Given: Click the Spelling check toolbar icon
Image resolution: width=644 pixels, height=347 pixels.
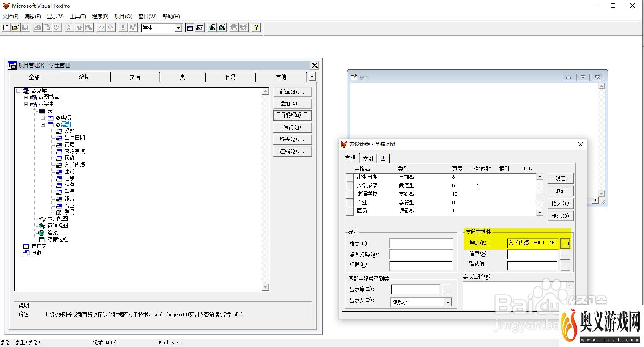Looking at the screenshot, I should 57,28.
